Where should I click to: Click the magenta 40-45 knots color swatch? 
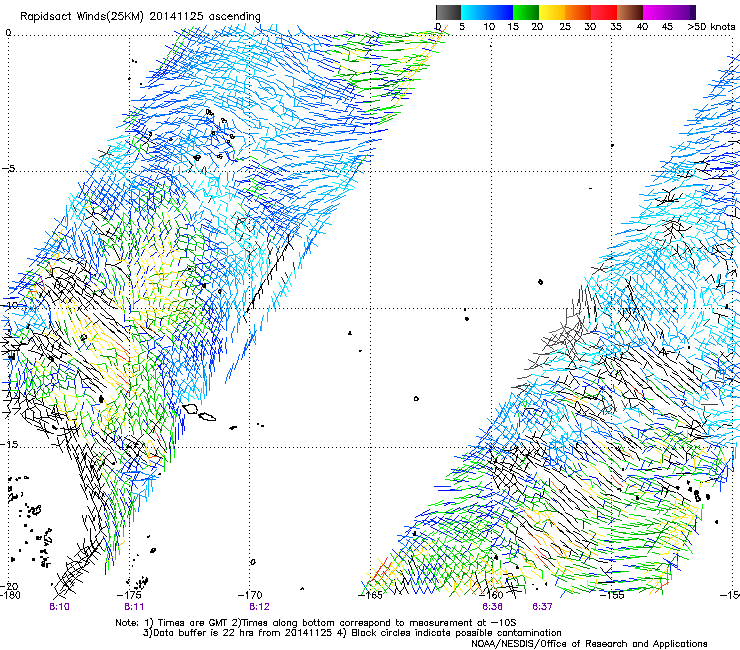click(x=656, y=12)
